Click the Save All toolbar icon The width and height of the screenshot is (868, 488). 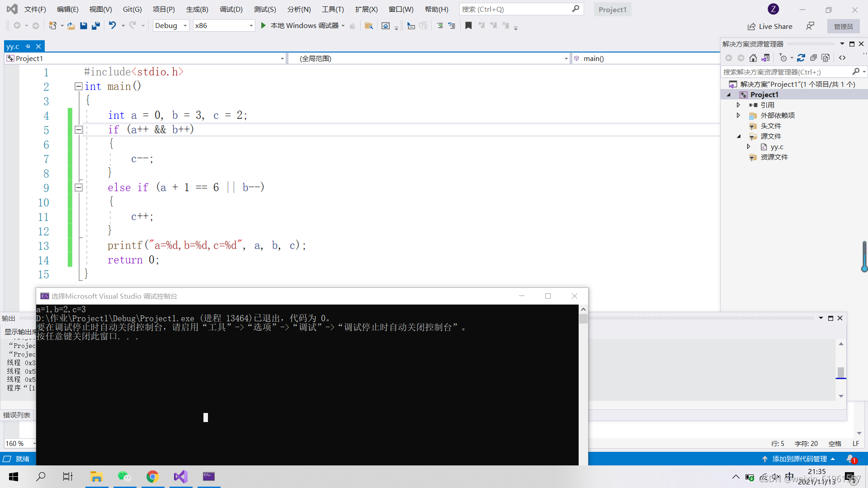tap(95, 26)
